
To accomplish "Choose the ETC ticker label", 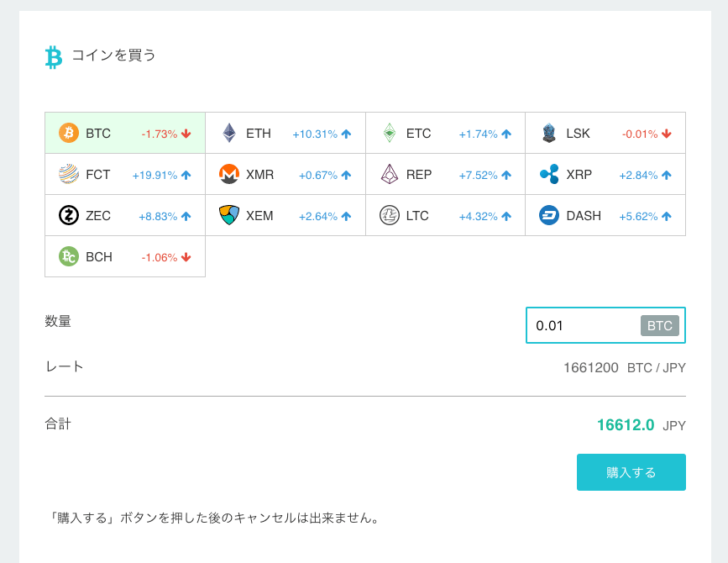I will click(419, 134).
